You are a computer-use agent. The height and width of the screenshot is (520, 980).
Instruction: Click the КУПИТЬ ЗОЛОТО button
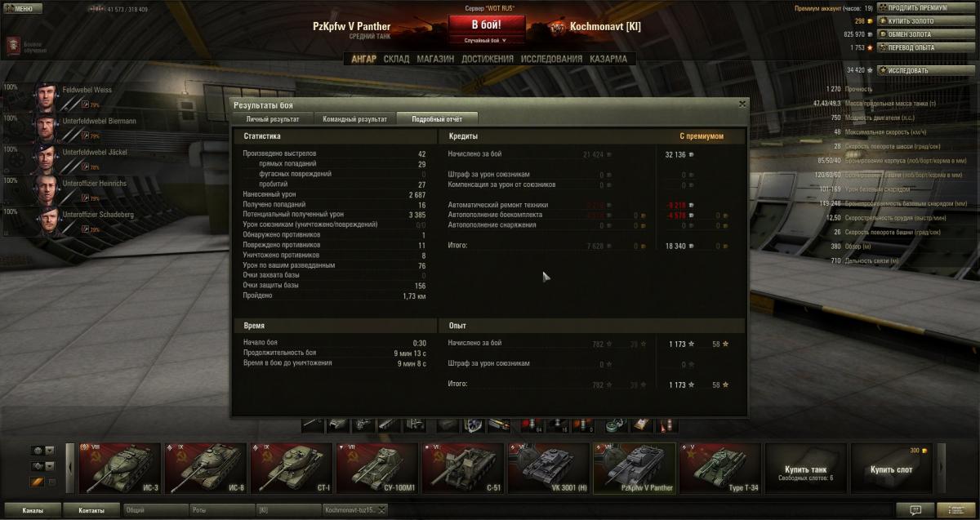point(915,21)
